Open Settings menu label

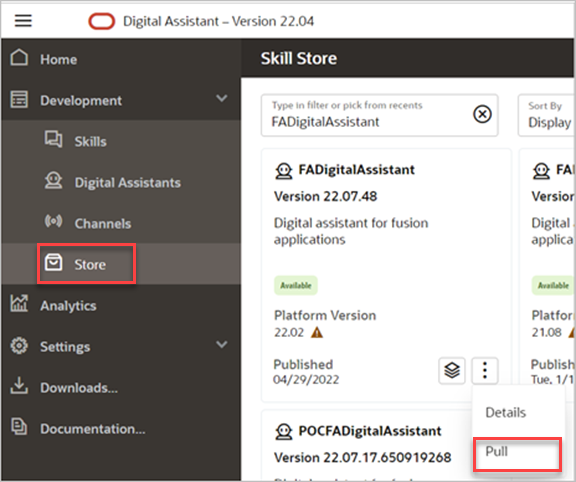coord(65,347)
